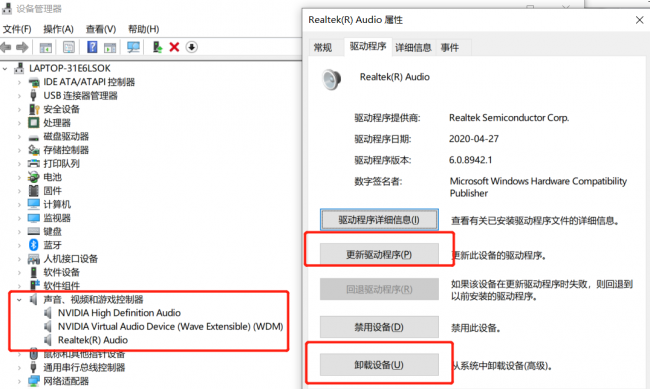The image size is (650, 389).
Task: Update device driver toolbar icon with green arrow
Action: point(158,47)
